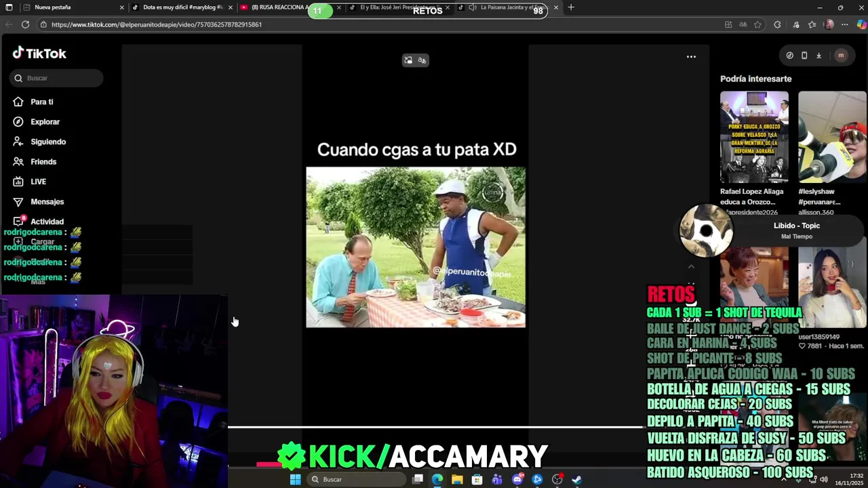The height and width of the screenshot is (488, 868).
Task: Open Microsoft Store from taskbar
Action: point(477,479)
